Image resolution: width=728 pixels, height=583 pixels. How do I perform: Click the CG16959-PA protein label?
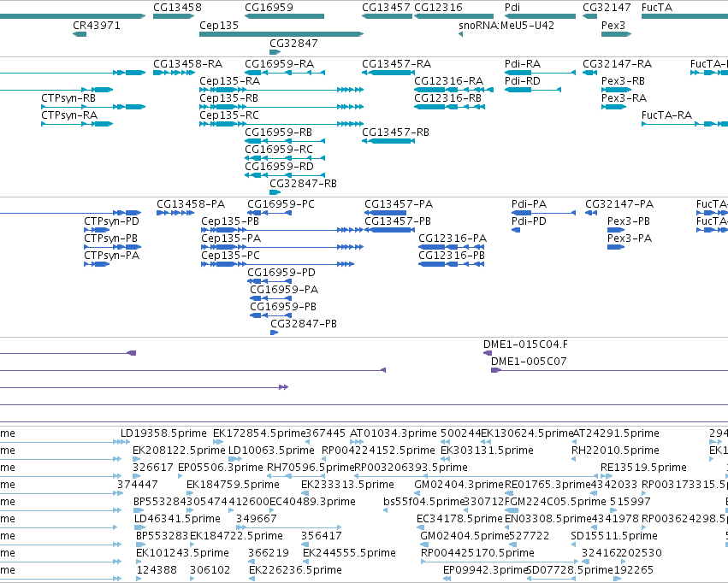284,290
